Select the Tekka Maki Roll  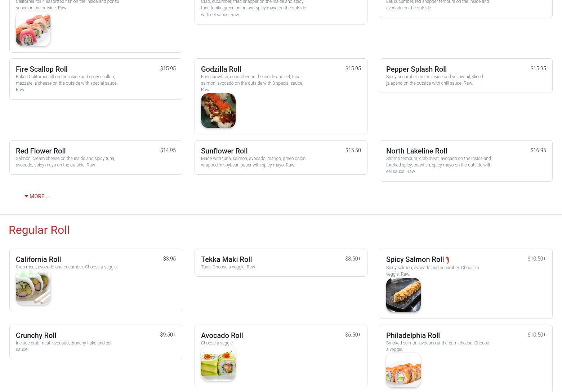(281, 263)
